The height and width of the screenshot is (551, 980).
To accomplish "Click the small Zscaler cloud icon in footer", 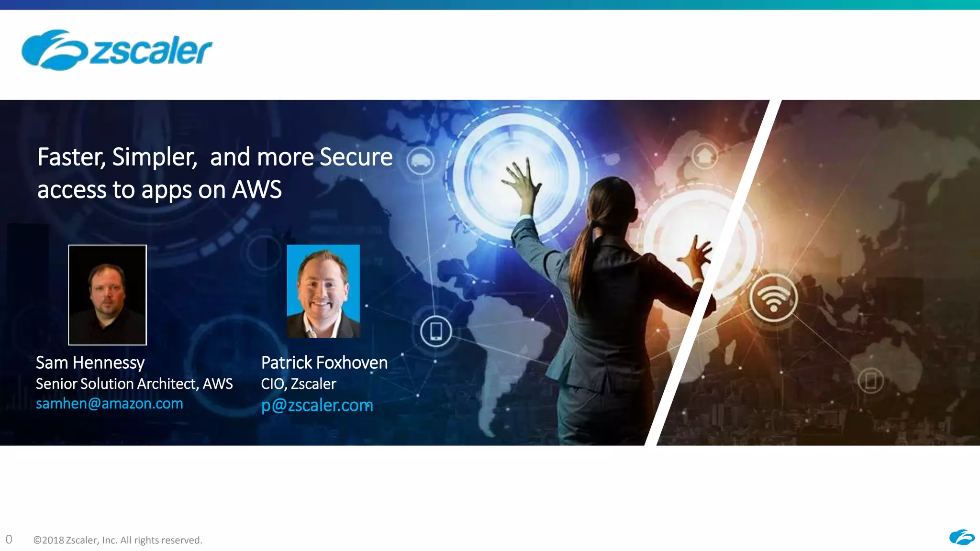I will 962,538.
